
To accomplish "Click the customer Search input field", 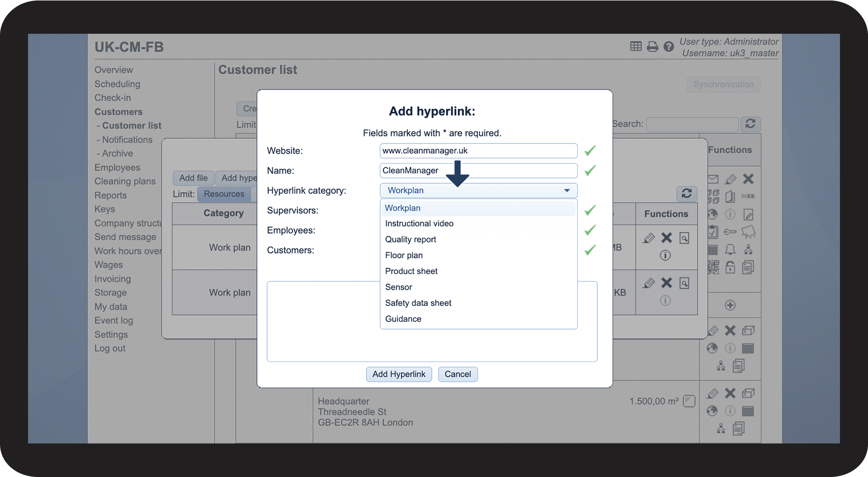I will coord(693,124).
